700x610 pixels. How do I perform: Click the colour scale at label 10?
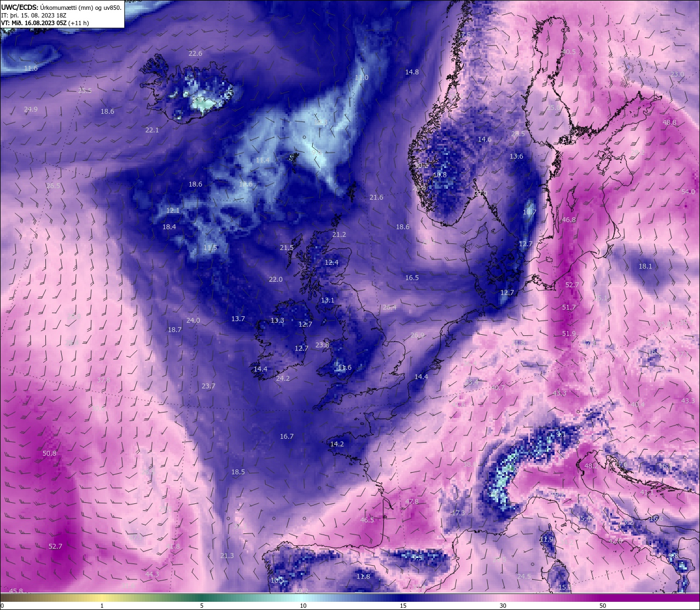(x=302, y=606)
